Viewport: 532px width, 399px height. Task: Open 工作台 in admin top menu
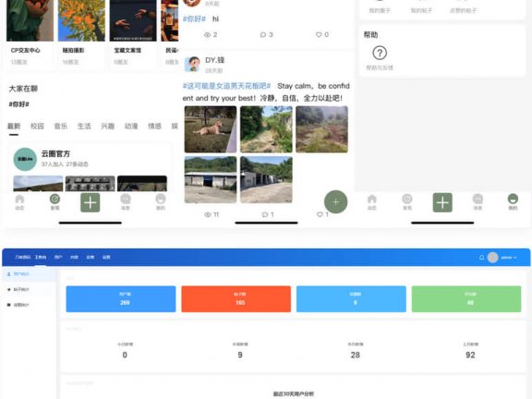pos(41,257)
